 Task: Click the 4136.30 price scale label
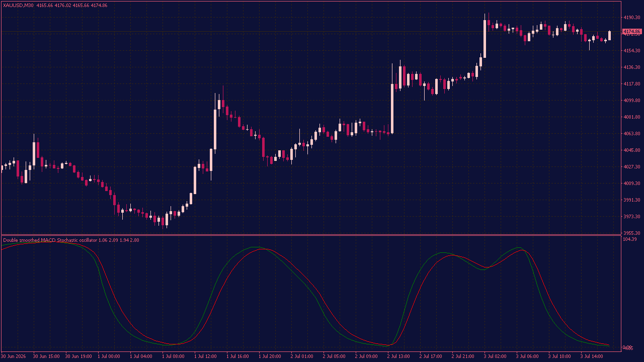(632, 67)
